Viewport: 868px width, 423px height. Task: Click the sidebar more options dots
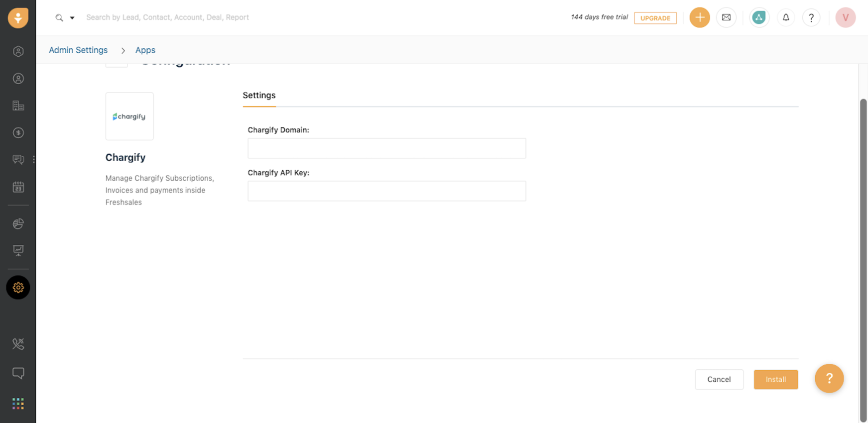pyautogui.click(x=34, y=160)
